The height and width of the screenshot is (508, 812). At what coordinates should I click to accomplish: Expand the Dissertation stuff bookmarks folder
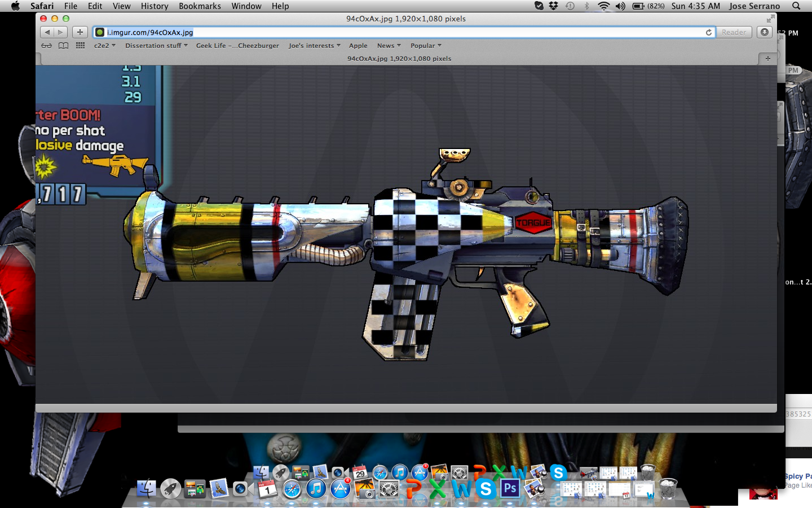(x=156, y=46)
